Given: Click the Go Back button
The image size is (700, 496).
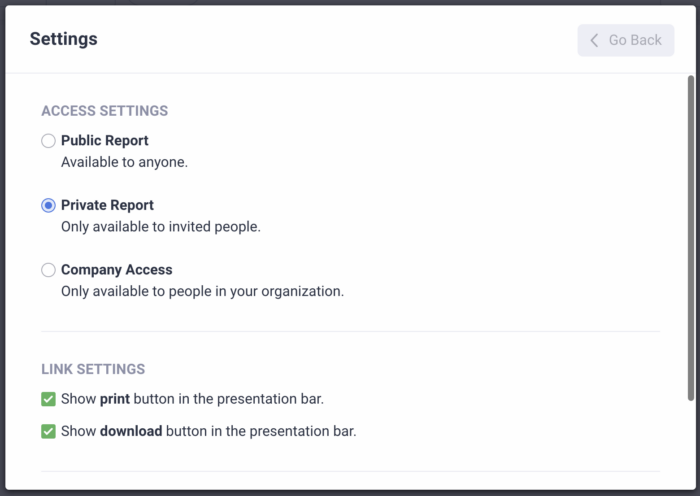Looking at the screenshot, I should pyautogui.click(x=625, y=40).
